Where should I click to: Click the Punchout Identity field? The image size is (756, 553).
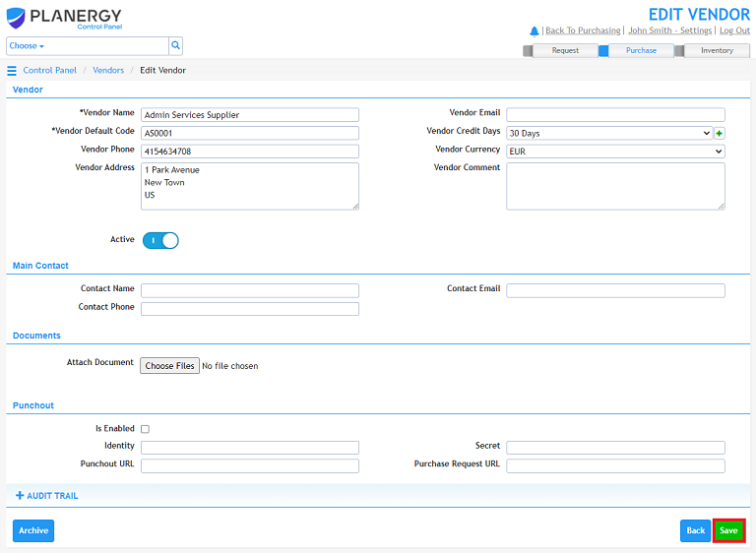pos(250,448)
